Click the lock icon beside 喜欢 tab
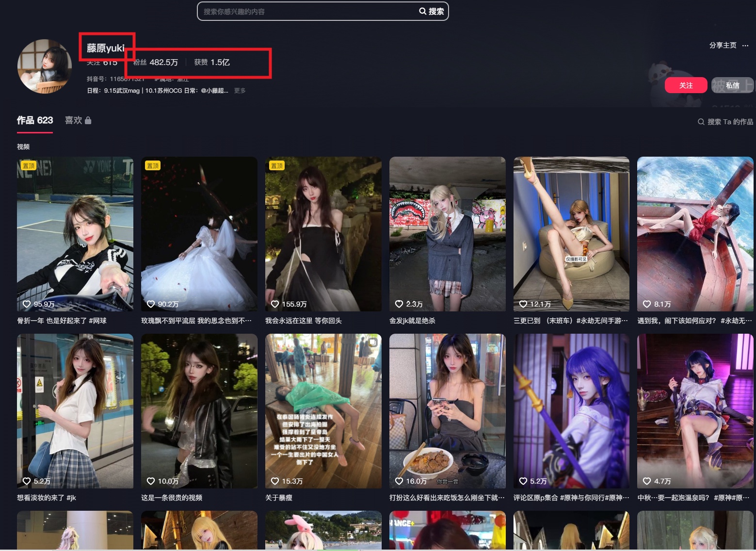Viewport: 756px width, 551px height. 88,120
